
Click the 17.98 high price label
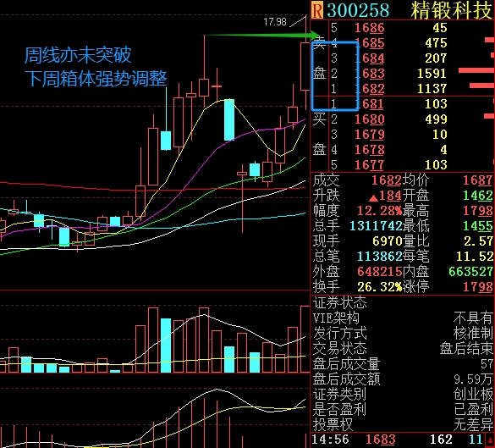pyautogui.click(x=275, y=22)
